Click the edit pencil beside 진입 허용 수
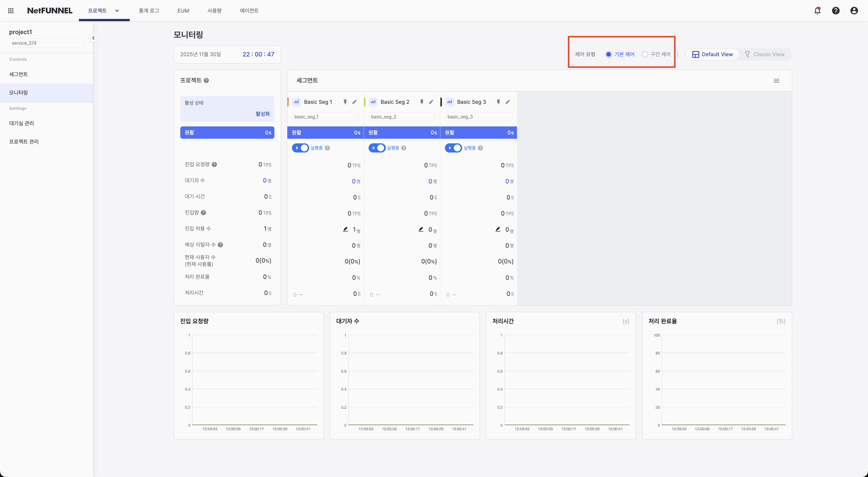 (345, 229)
